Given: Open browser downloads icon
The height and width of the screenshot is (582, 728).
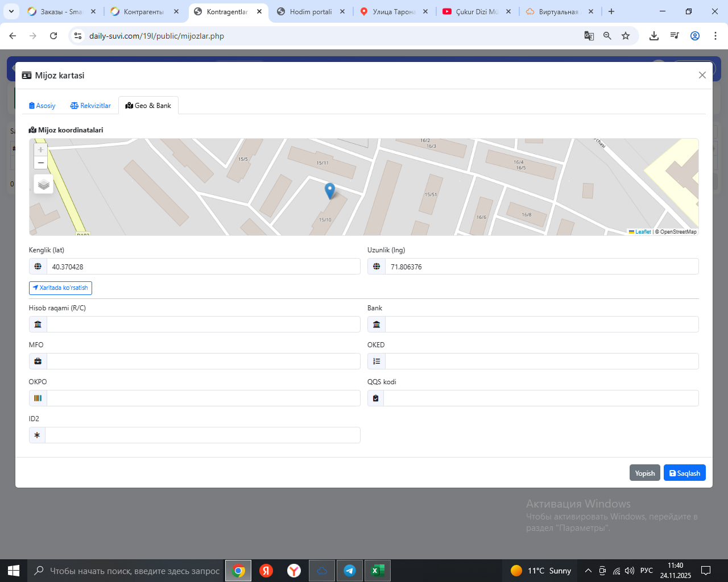Looking at the screenshot, I should tap(654, 36).
